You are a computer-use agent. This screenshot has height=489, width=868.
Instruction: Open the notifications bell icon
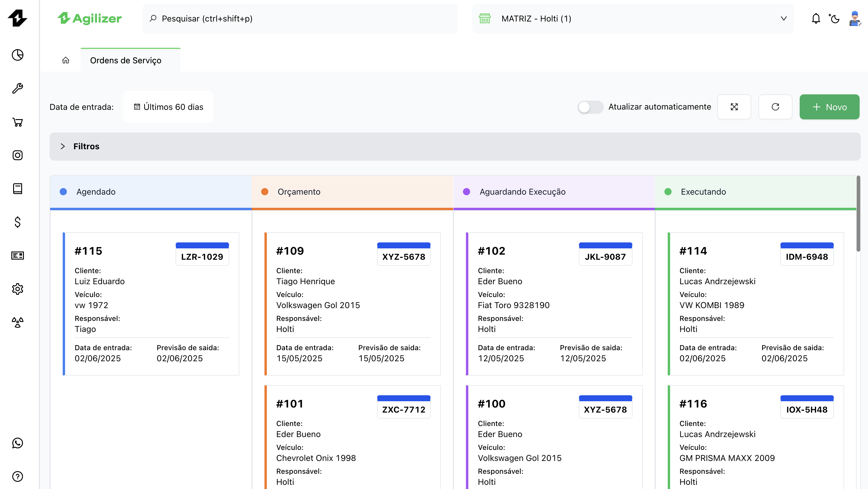point(816,19)
